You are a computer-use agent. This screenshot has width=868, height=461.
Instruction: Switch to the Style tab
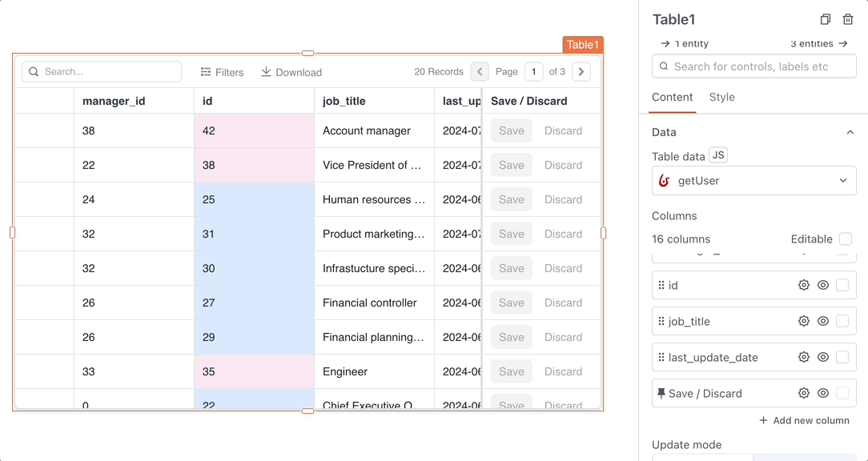coord(721,97)
